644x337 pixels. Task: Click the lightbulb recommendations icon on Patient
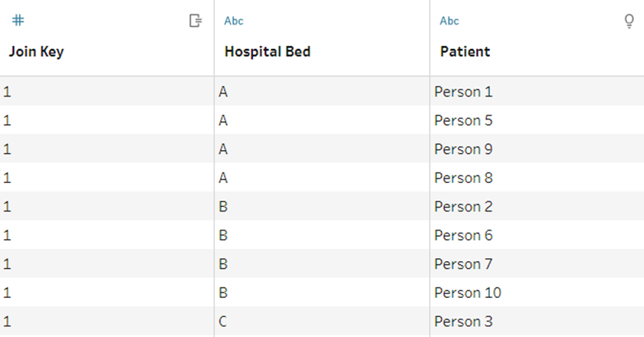(x=629, y=21)
